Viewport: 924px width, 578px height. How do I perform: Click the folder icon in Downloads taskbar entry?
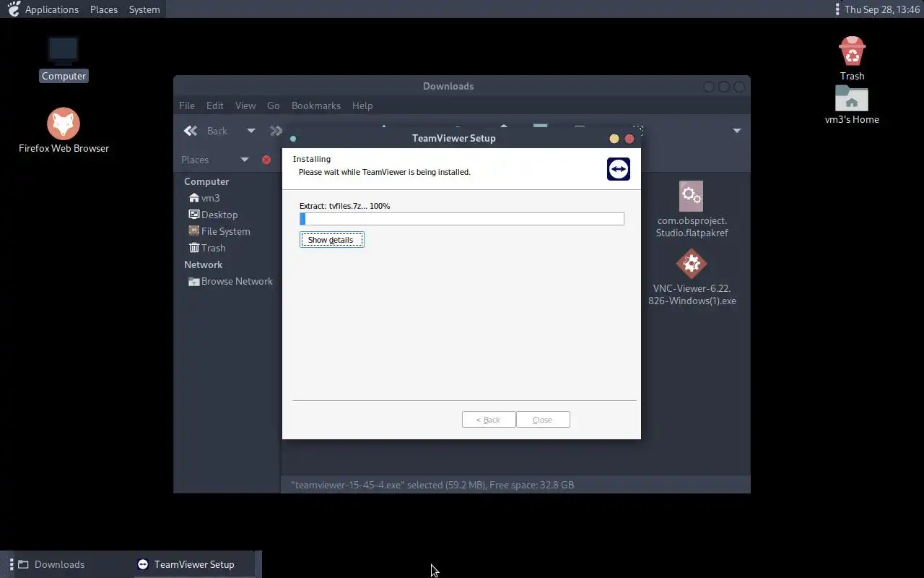coord(23,564)
